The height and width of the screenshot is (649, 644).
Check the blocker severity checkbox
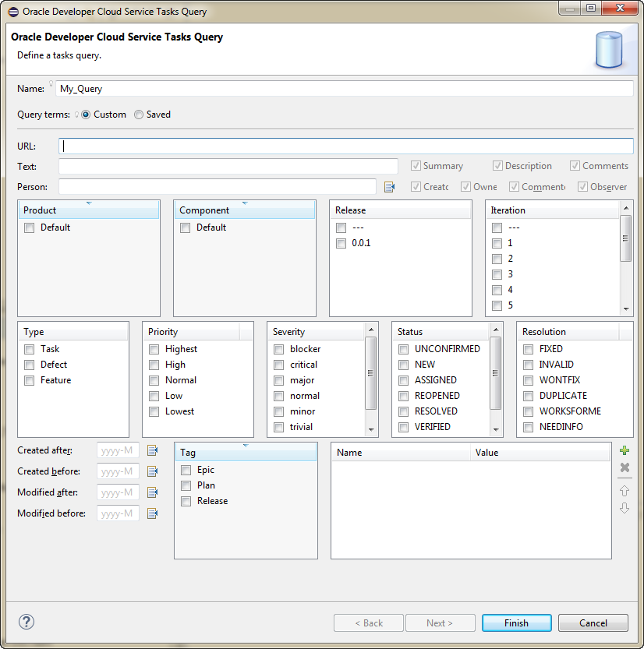click(x=278, y=349)
